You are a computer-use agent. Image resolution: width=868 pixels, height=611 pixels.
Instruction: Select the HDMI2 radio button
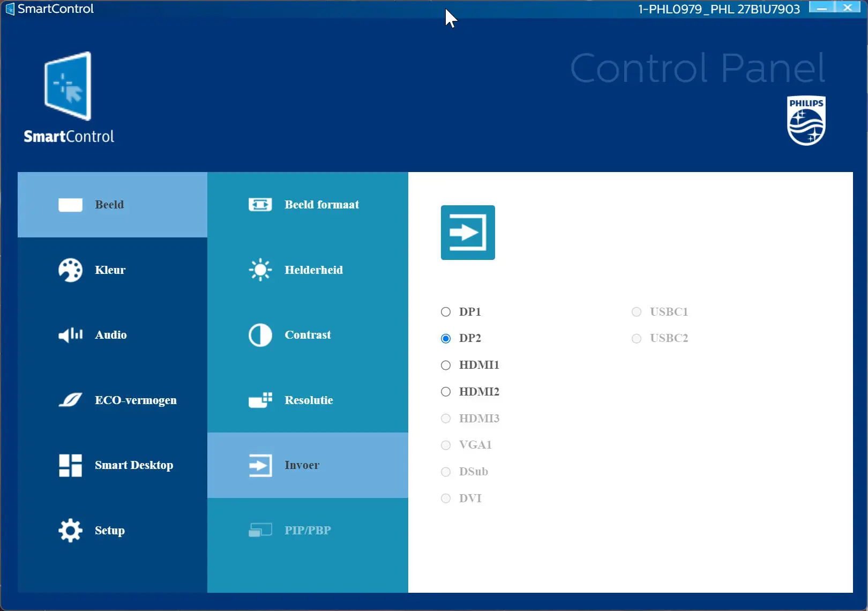[445, 392]
